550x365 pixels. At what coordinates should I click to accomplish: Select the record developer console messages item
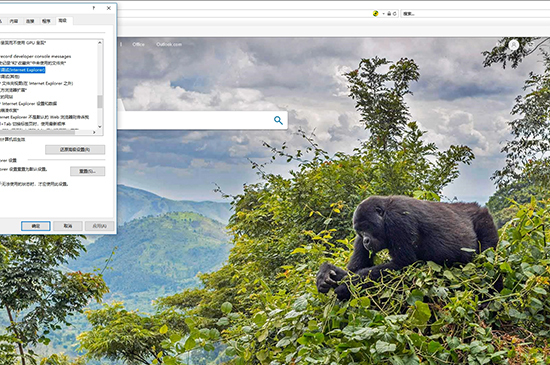[x=35, y=56]
